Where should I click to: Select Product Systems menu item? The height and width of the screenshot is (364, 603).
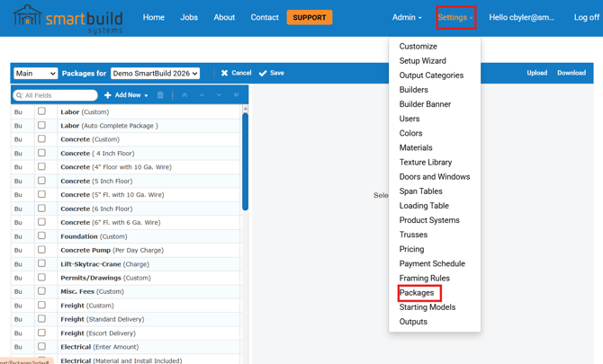429,220
